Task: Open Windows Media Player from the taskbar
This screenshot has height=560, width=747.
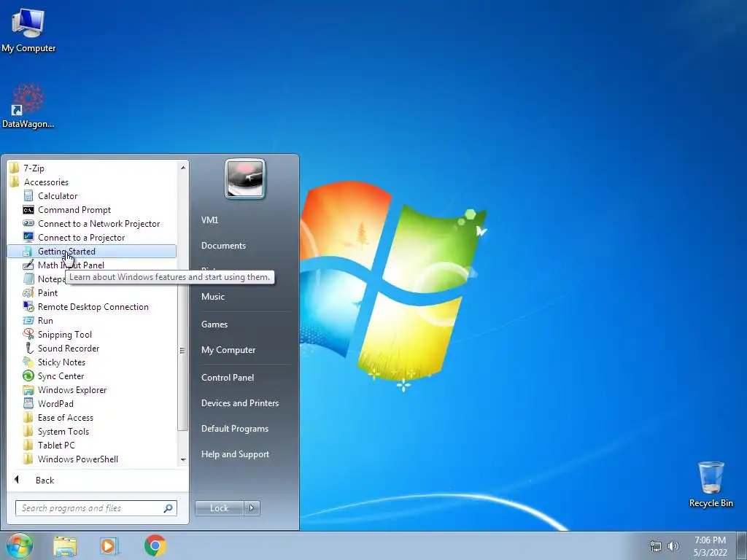Action: point(109,545)
